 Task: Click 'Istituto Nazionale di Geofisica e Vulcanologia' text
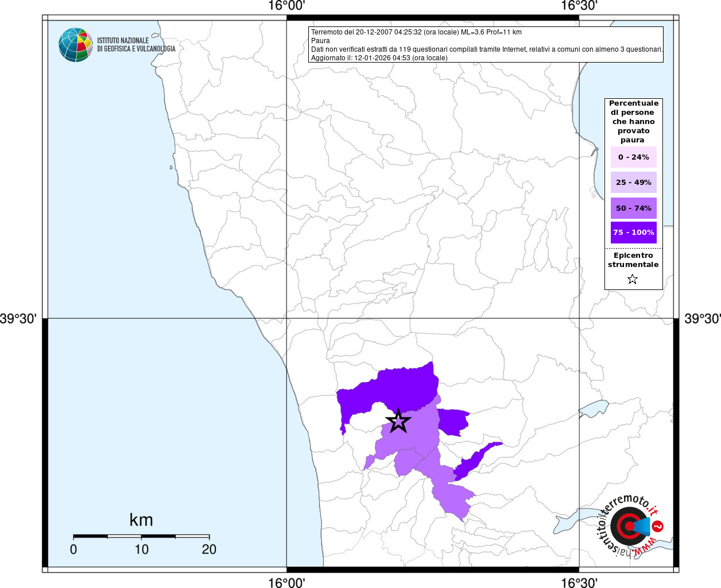(136, 45)
